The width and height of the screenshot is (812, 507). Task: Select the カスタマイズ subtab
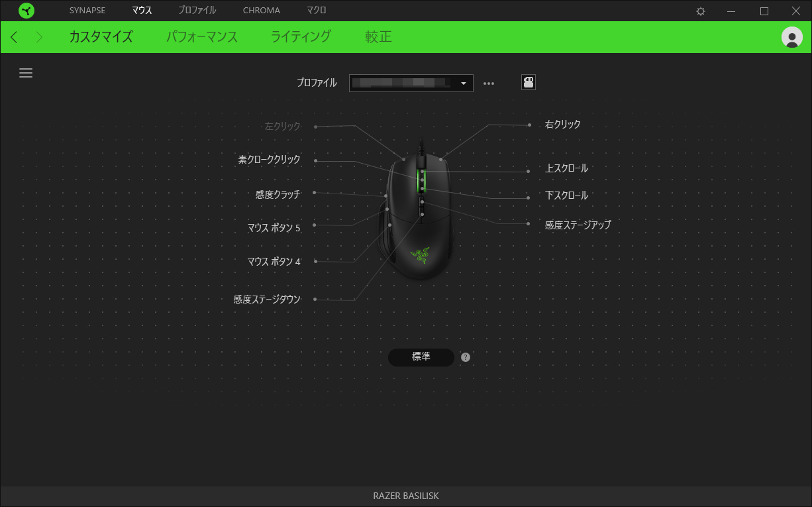(101, 37)
